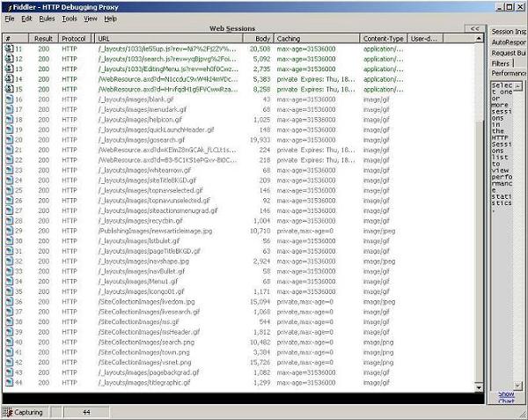
Task: Switch to the Filters tab
Action: point(501,63)
